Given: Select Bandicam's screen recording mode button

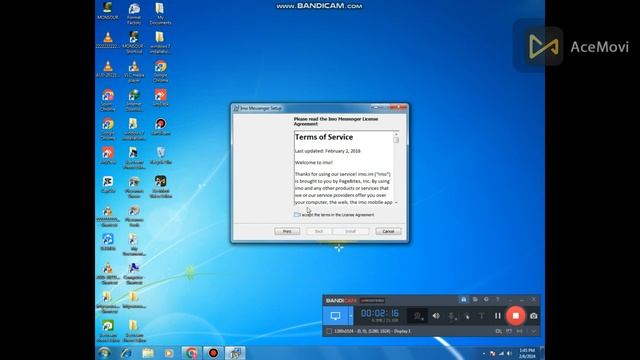Looking at the screenshot, I should [336, 316].
